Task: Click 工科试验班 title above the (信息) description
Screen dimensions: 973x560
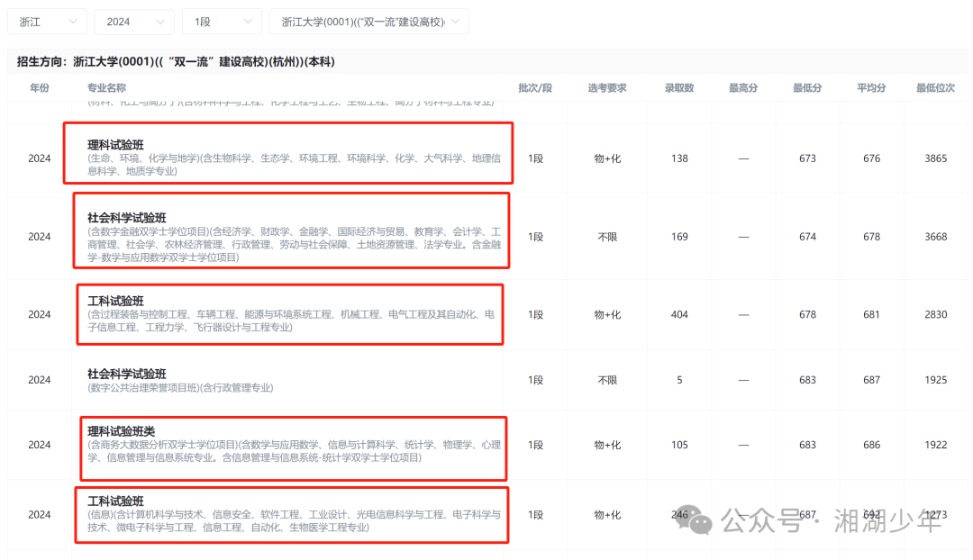Action: (115, 501)
